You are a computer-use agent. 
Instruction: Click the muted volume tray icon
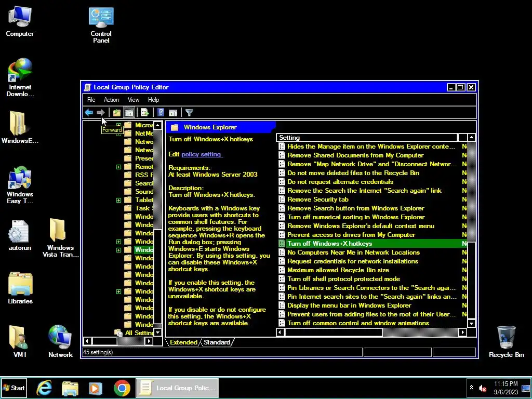(x=483, y=388)
